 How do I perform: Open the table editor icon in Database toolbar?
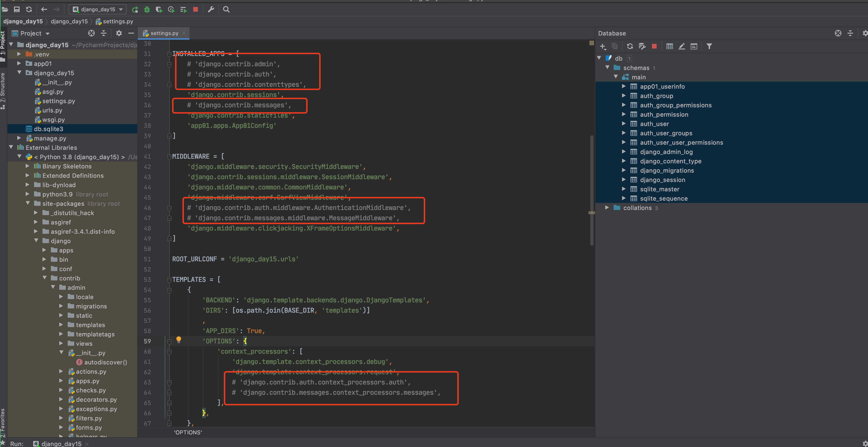[669, 46]
